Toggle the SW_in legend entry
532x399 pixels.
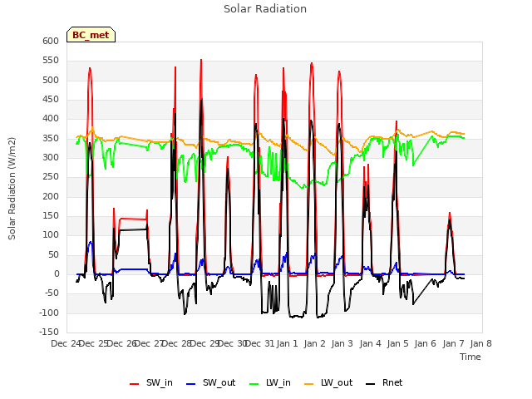click(x=151, y=382)
